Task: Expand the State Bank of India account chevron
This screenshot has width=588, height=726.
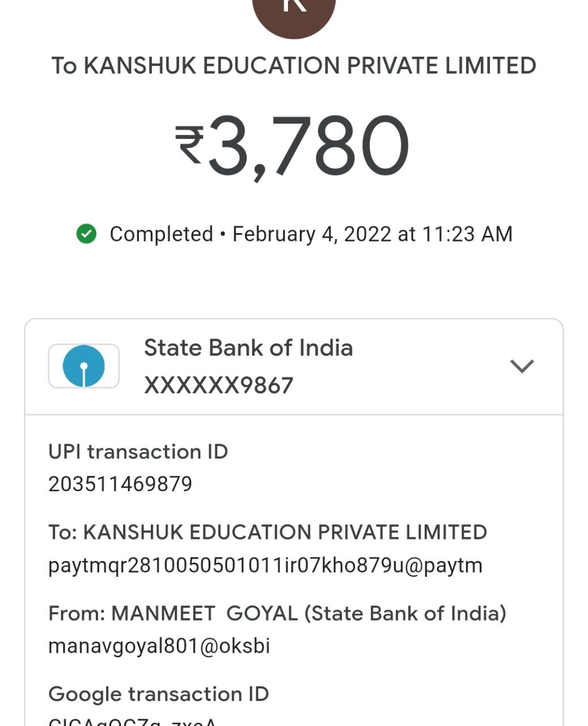Action: coord(522,366)
